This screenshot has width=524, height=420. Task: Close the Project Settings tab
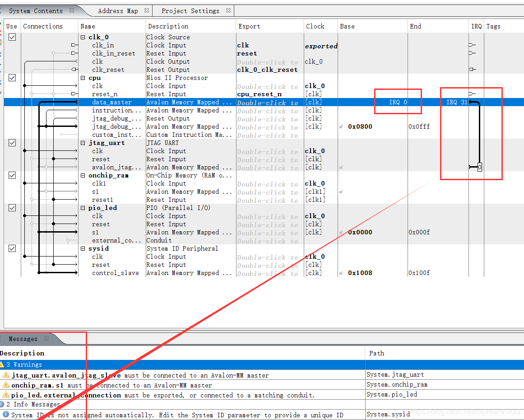coord(228,11)
